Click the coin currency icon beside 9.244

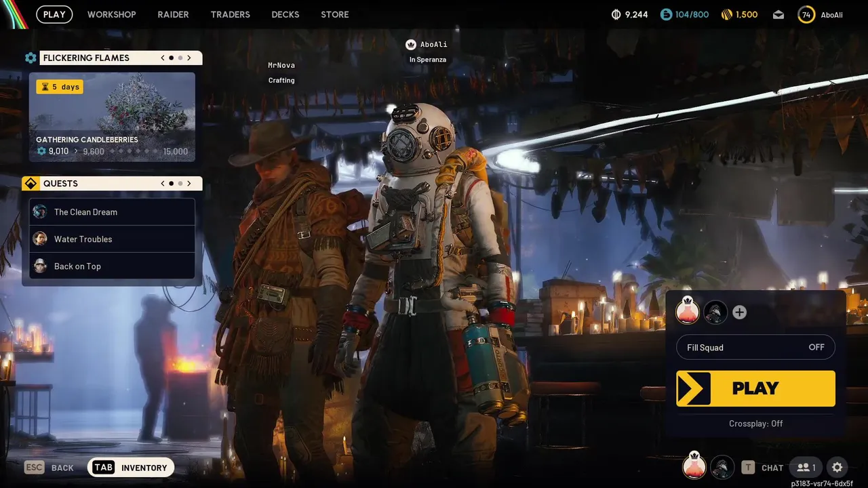(616, 14)
